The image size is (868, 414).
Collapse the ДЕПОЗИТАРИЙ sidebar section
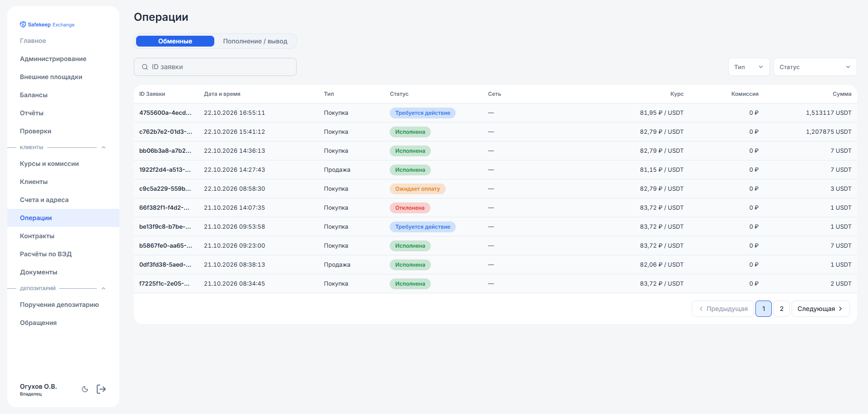click(104, 288)
